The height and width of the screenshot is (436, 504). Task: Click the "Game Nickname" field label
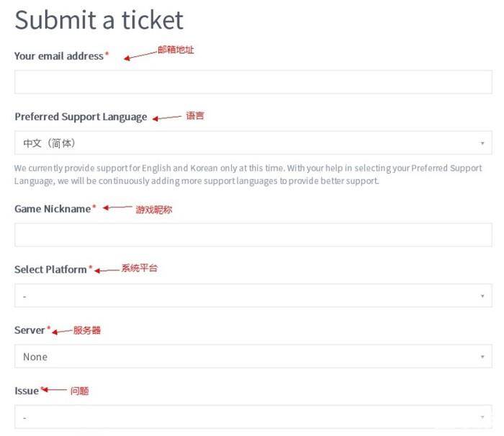[53, 209]
